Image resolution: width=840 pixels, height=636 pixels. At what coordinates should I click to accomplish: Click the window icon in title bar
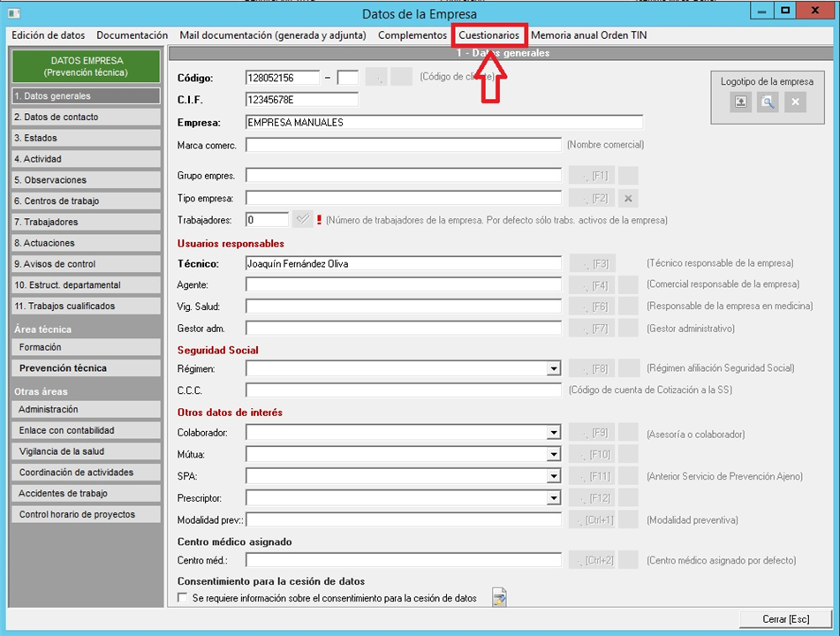(x=13, y=13)
